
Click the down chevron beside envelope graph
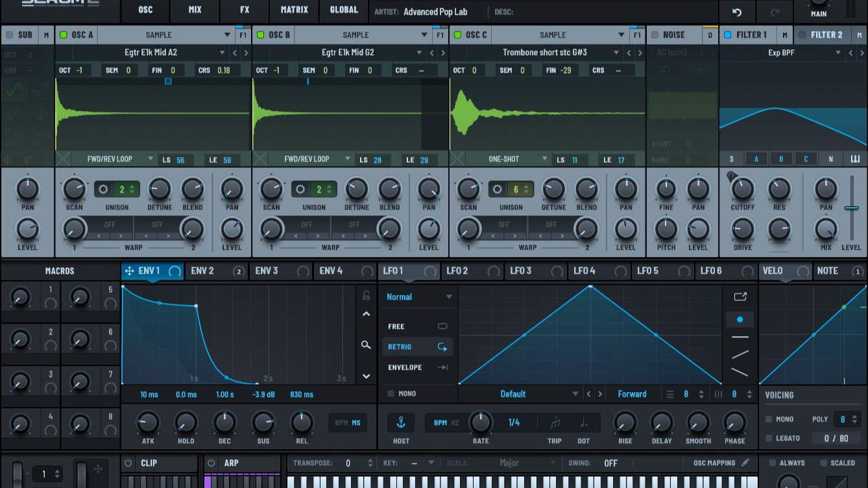[367, 376]
